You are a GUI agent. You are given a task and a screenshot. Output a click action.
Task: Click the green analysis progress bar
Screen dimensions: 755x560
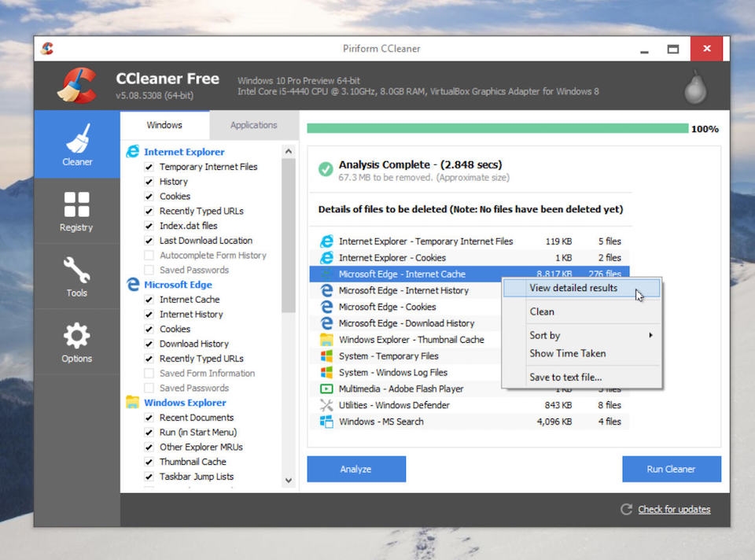tap(495, 126)
